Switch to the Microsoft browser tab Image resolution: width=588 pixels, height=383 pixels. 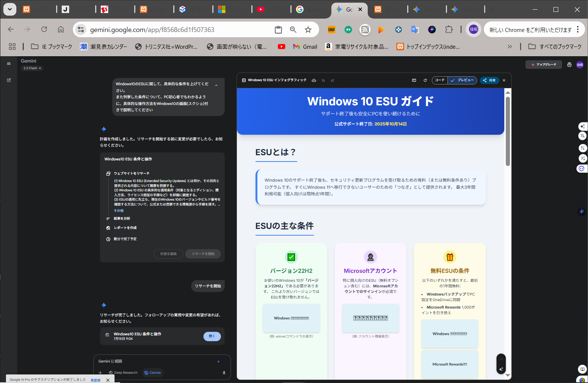[231, 9]
